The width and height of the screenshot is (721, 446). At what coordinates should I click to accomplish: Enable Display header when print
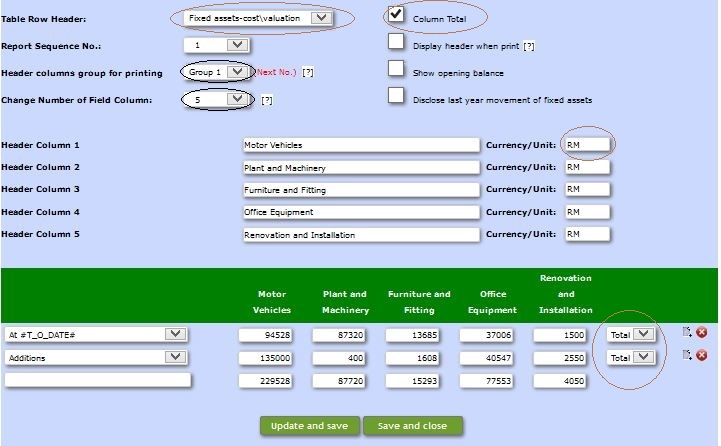click(x=396, y=42)
